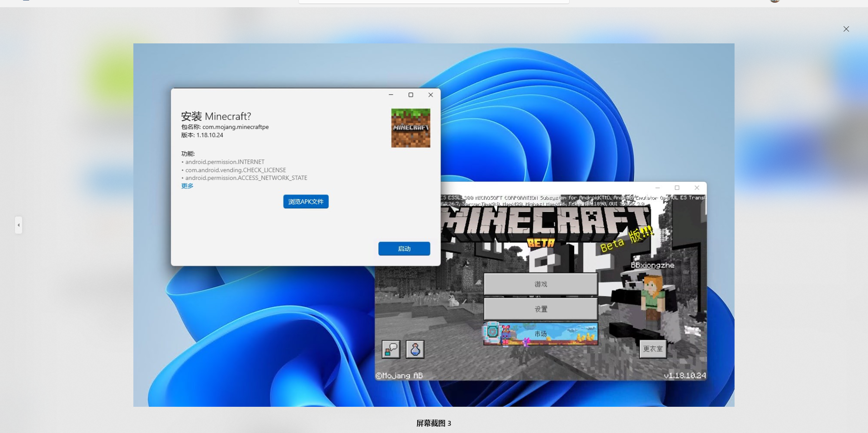
Task: Click the chat feedback icon in Minecraft
Action: click(391, 349)
